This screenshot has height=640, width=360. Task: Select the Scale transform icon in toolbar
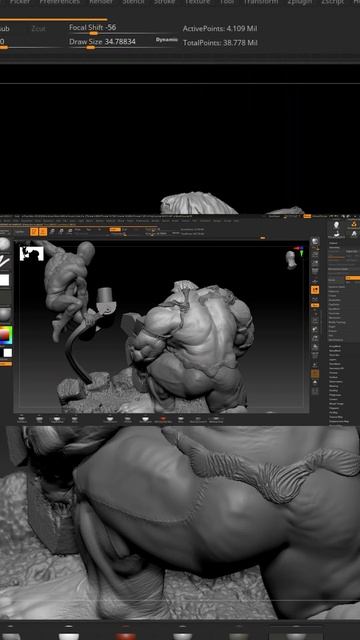click(61, 231)
